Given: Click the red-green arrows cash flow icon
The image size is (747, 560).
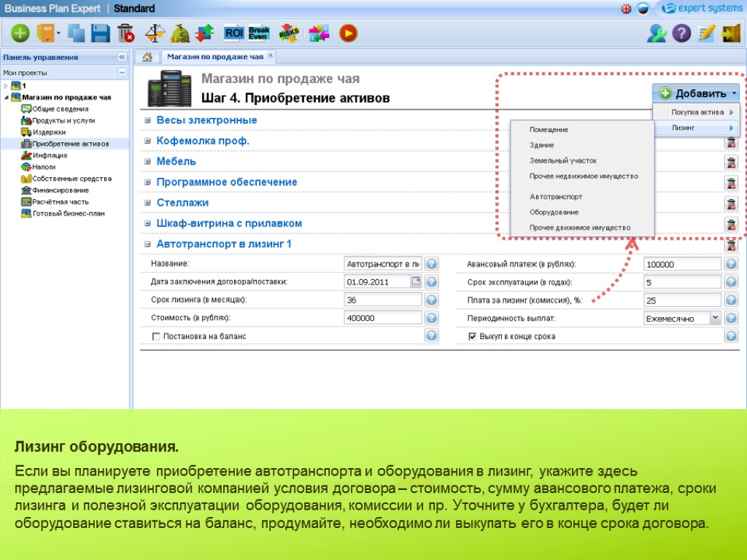Looking at the screenshot, I should tap(205, 34).
